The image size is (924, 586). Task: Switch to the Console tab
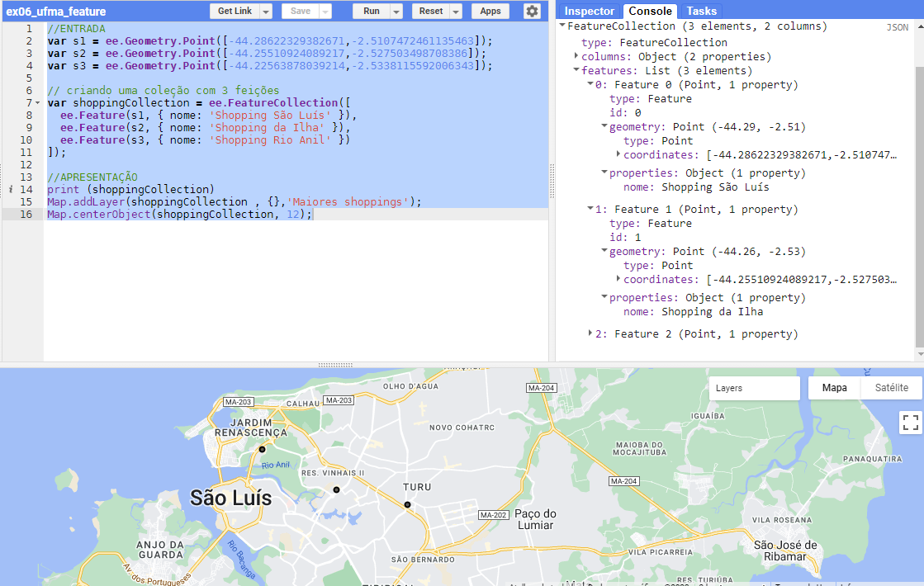pos(650,12)
